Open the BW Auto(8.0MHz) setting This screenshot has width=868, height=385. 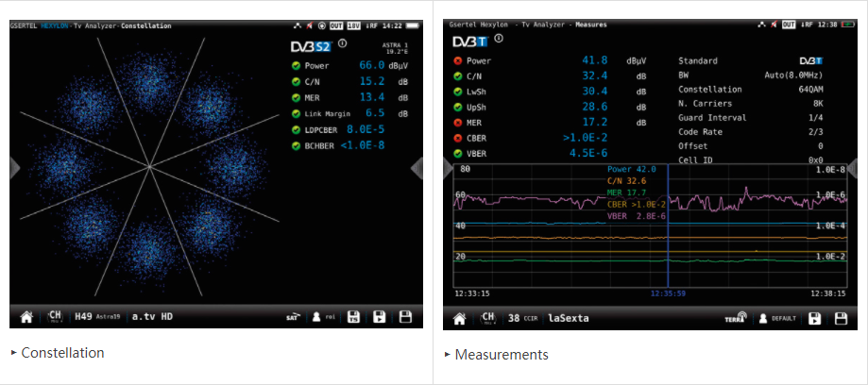click(x=791, y=75)
